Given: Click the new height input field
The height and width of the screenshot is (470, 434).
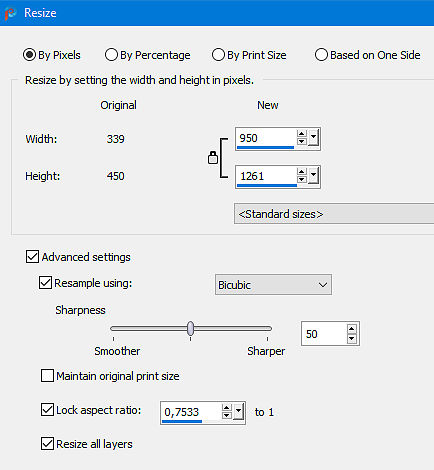Looking at the screenshot, I should point(267,177).
